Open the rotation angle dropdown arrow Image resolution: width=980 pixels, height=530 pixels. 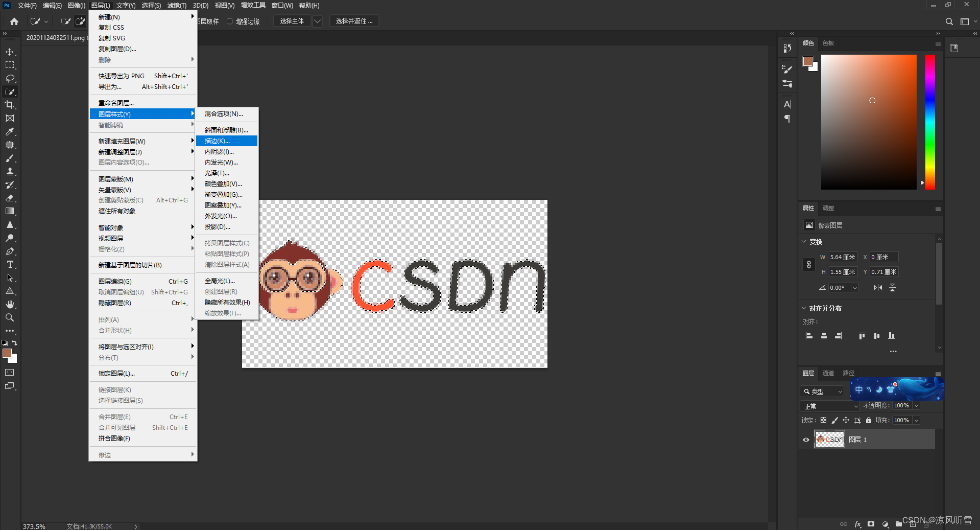point(855,288)
